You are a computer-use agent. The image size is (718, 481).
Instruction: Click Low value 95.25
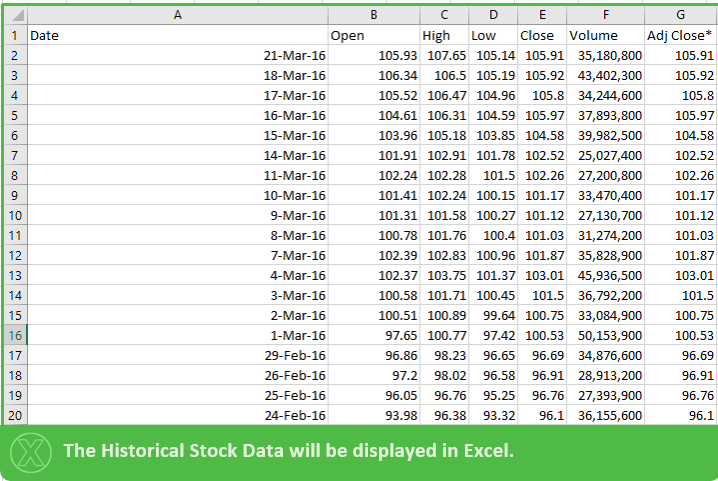tap(493, 395)
